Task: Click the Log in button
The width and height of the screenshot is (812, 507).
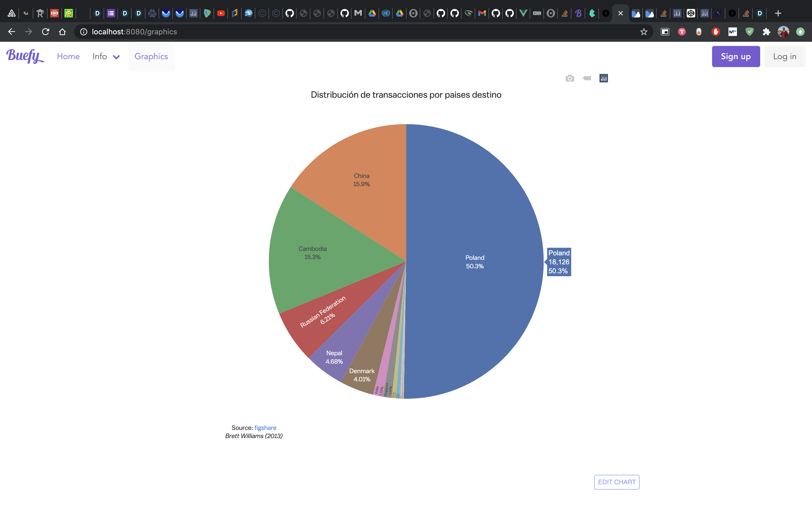Action: [784, 57]
